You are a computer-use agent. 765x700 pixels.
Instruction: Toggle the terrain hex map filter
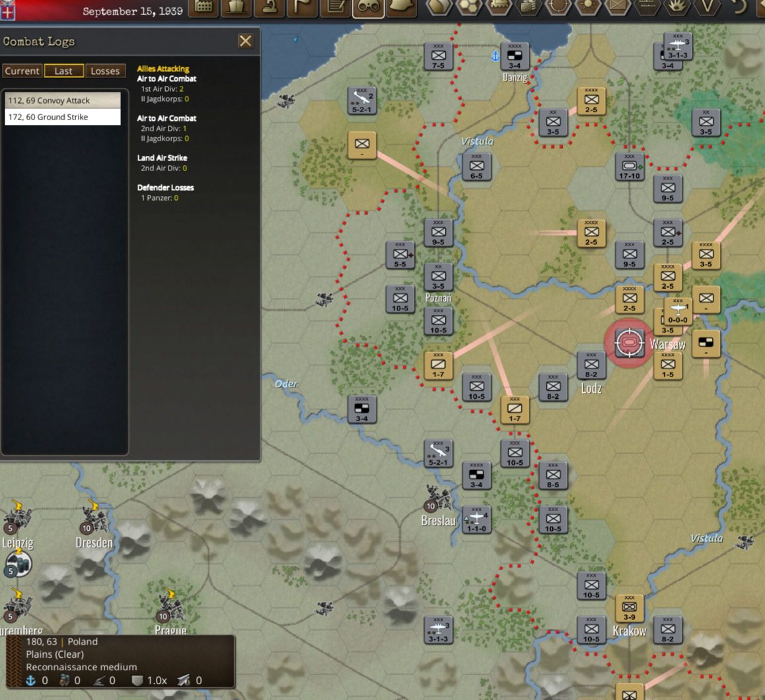(x=439, y=7)
